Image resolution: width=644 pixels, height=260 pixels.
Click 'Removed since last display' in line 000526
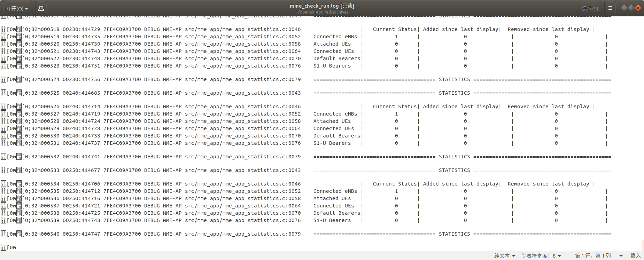[x=548, y=107]
